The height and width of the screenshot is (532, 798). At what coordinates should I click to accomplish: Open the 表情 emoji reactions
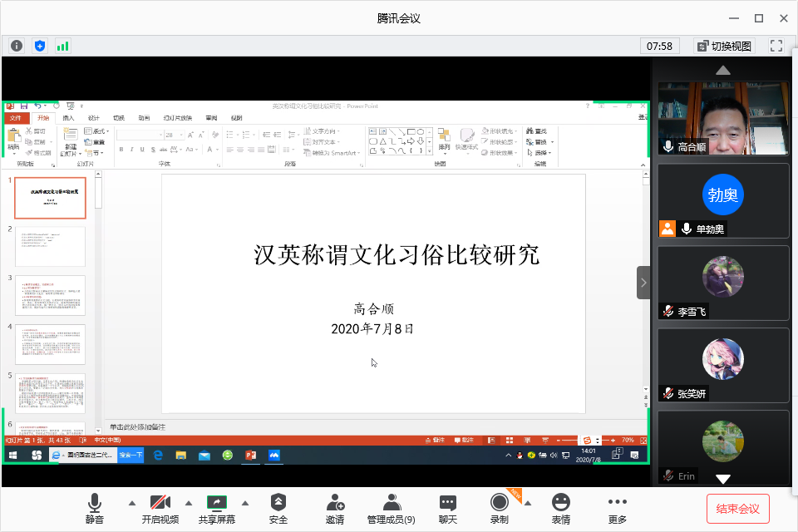click(x=561, y=509)
